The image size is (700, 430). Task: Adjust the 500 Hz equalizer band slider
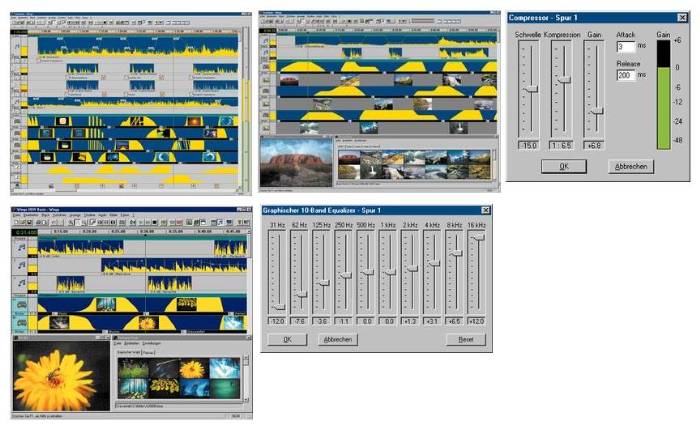point(368,272)
